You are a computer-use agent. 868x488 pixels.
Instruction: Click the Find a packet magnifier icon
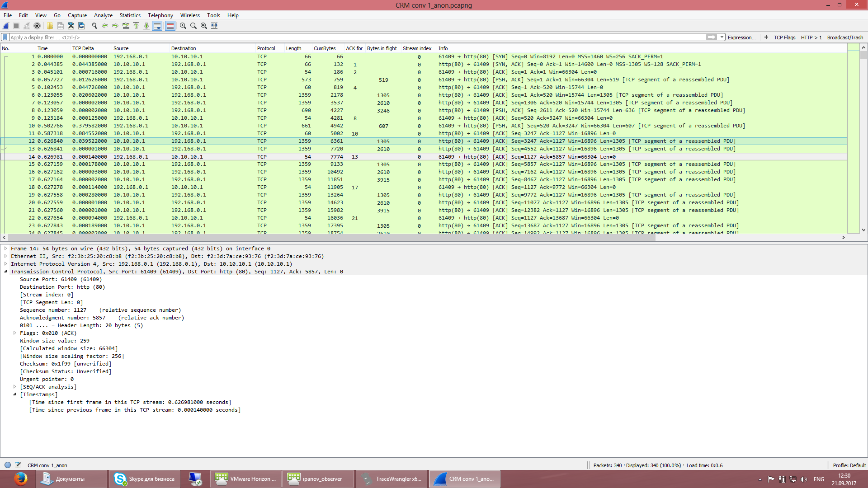(94, 26)
